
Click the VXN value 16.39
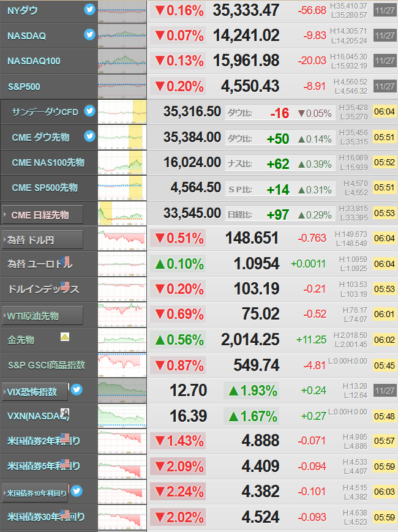tap(189, 416)
